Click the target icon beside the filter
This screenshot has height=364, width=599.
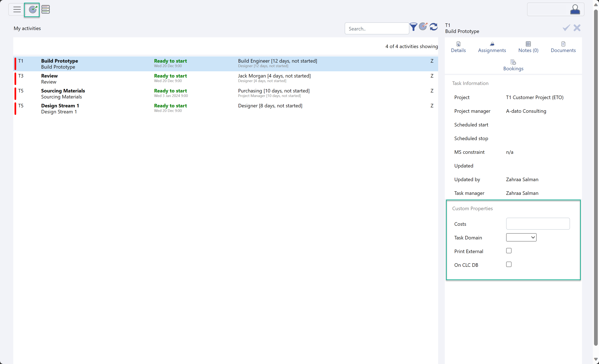tap(423, 26)
